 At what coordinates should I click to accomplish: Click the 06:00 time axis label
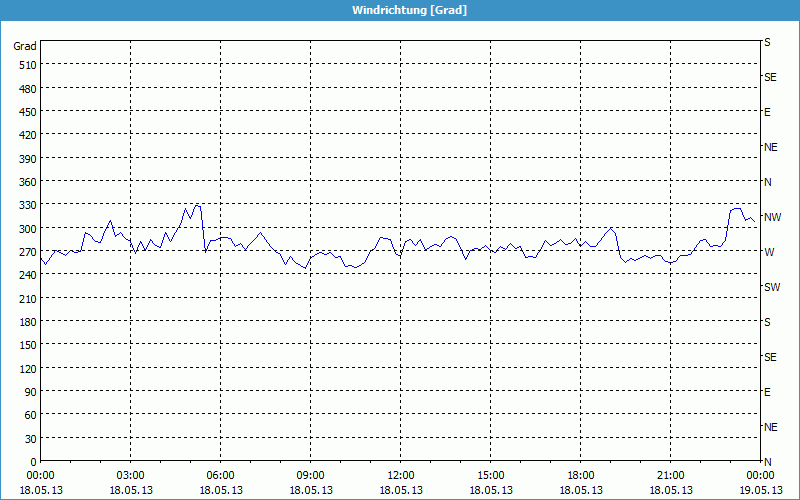coord(220,475)
